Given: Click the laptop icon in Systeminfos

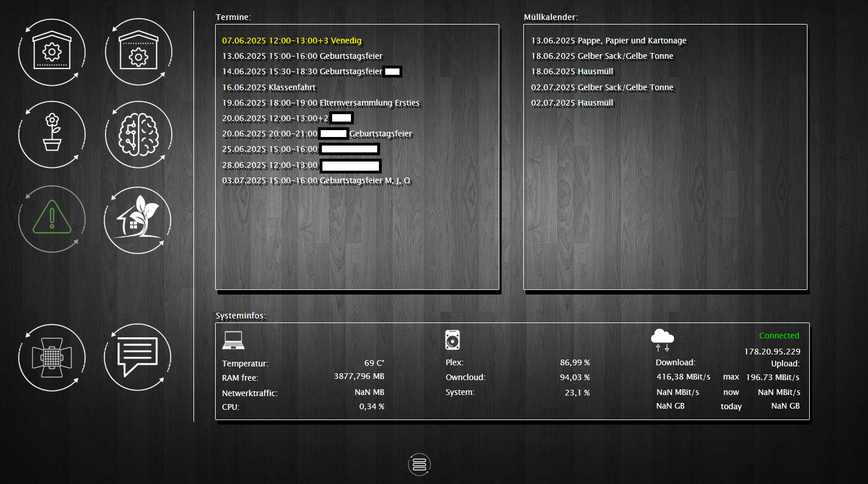Looking at the screenshot, I should point(233,340).
